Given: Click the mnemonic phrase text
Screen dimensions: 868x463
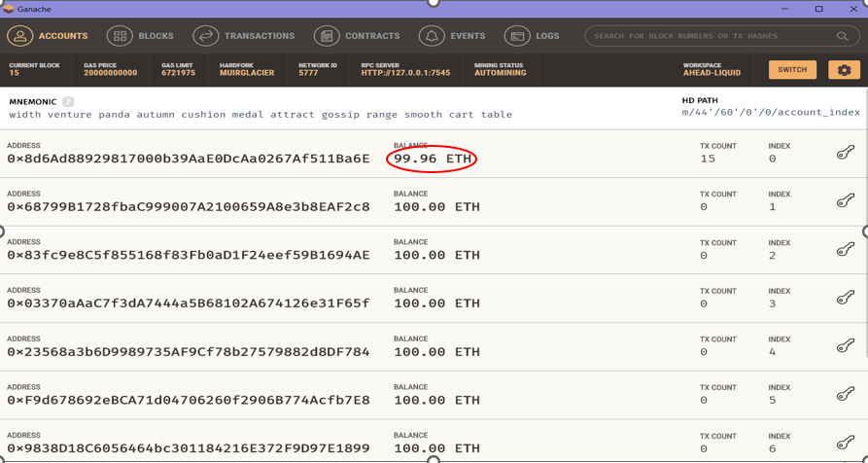Looking at the screenshot, I should [x=260, y=115].
